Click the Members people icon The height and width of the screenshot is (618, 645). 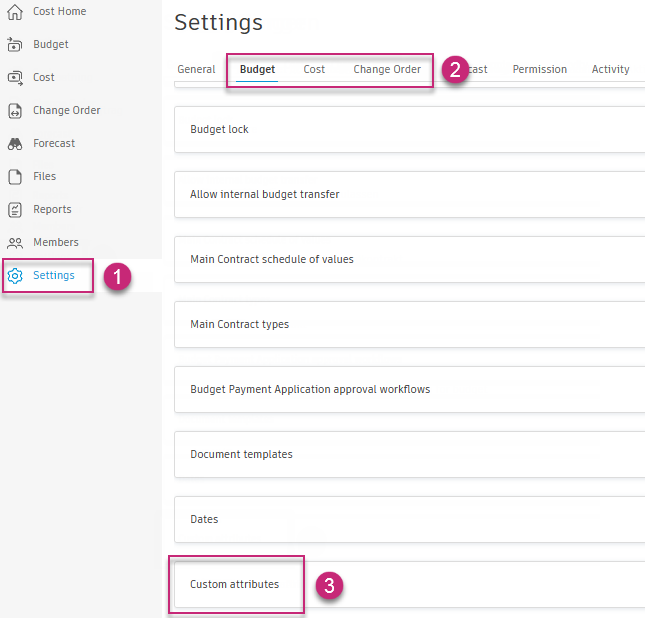[15, 243]
